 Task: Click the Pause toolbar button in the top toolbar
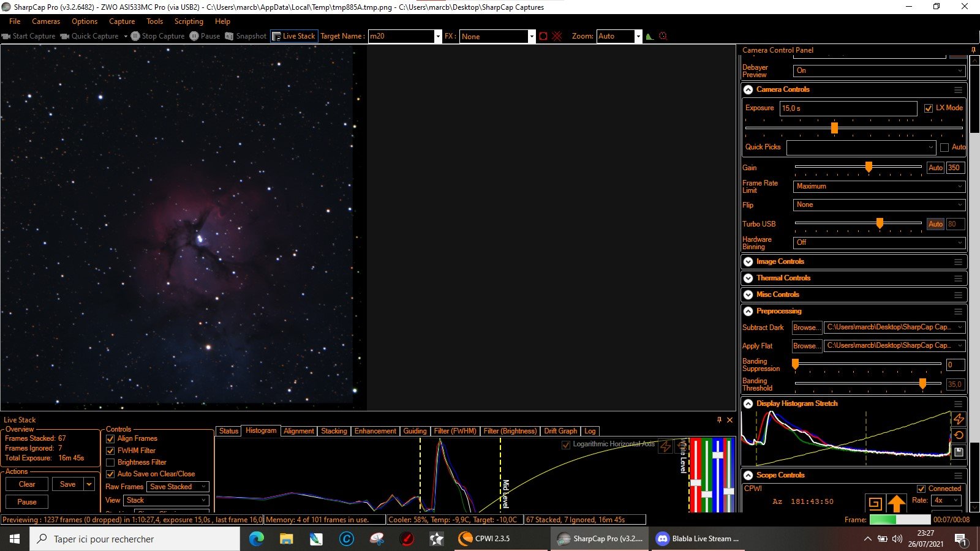[205, 36]
